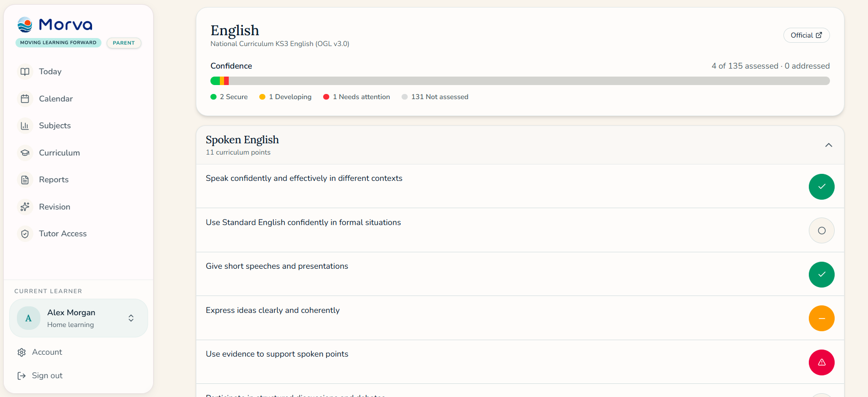Click the Morva brand name
This screenshot has height=397, width=868.
tap(65, 24)
